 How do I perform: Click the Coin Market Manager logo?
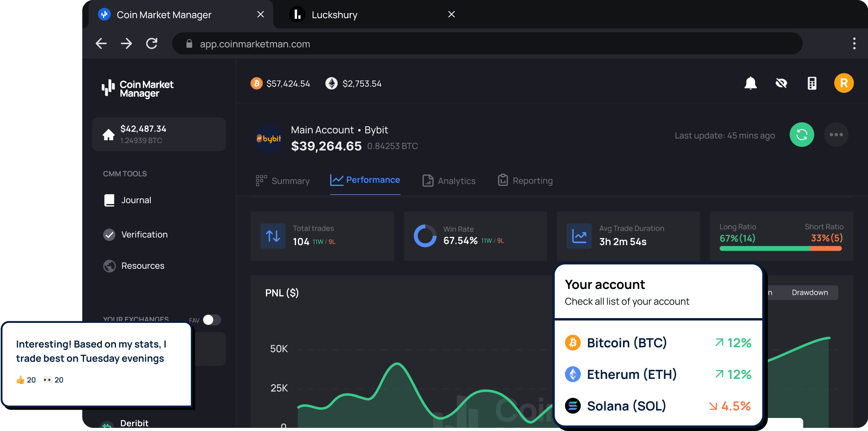point(138,88)
